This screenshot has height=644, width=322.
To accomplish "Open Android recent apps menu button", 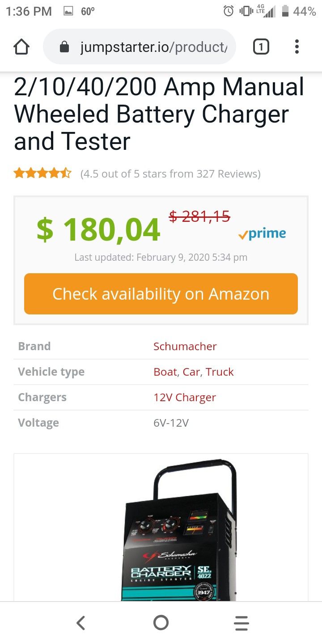I will pyautogui.click(x=241, y=623).
